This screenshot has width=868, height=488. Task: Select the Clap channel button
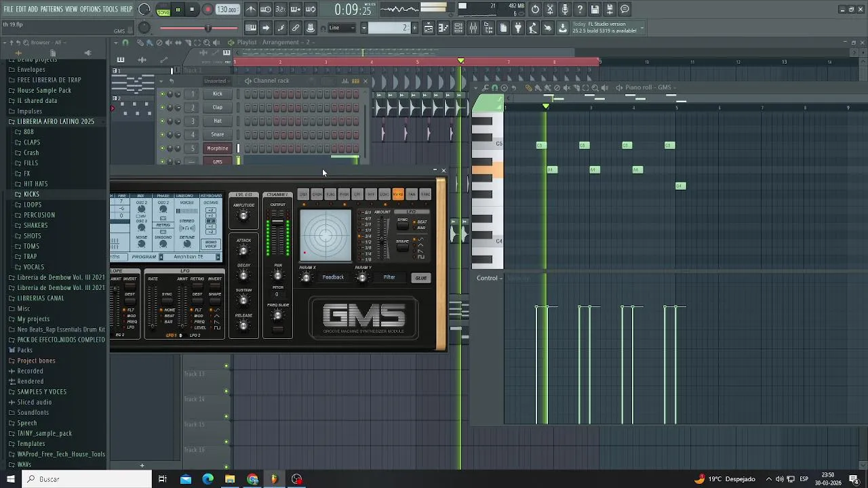[x=218, y=107]
